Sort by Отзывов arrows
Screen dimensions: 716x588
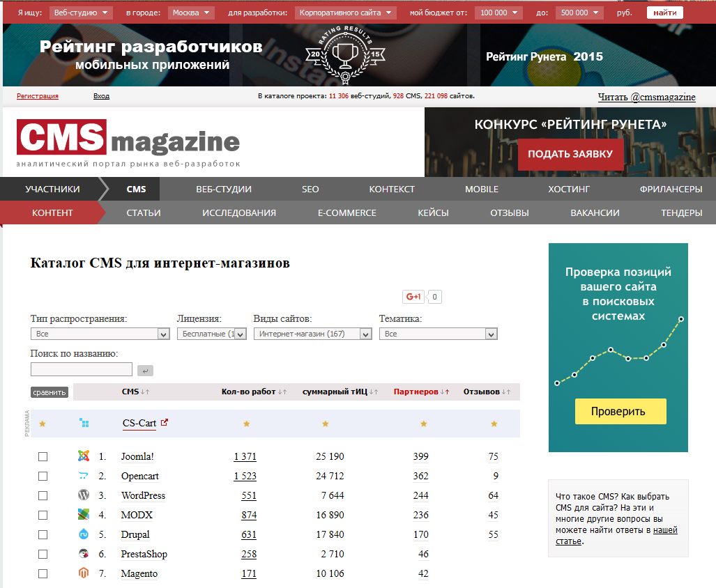506,392
